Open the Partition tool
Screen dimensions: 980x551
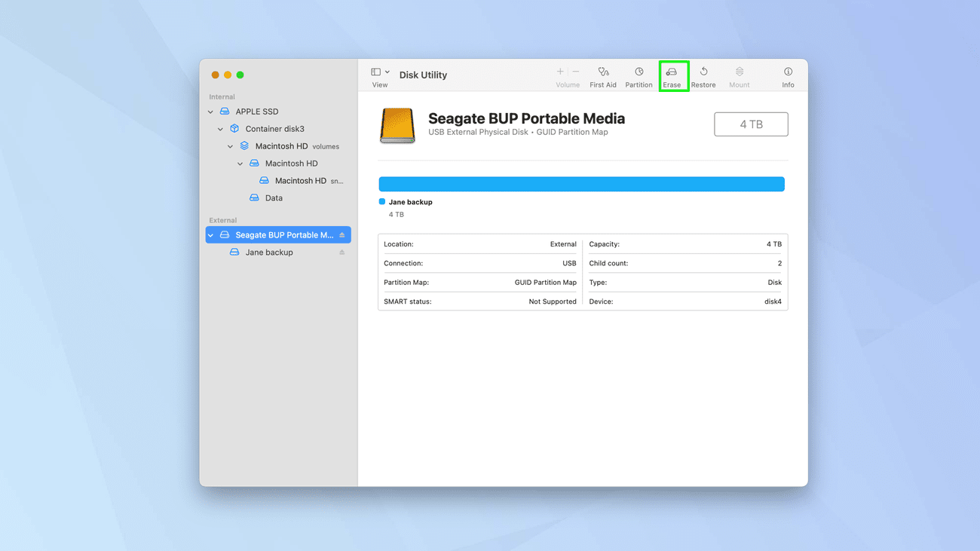(639, 75)
